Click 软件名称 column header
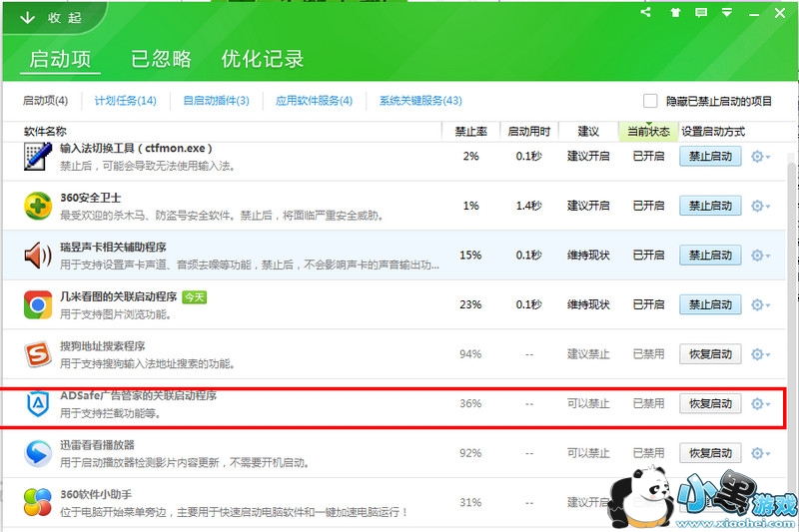 pyautogui.click(x=45, y=132)
